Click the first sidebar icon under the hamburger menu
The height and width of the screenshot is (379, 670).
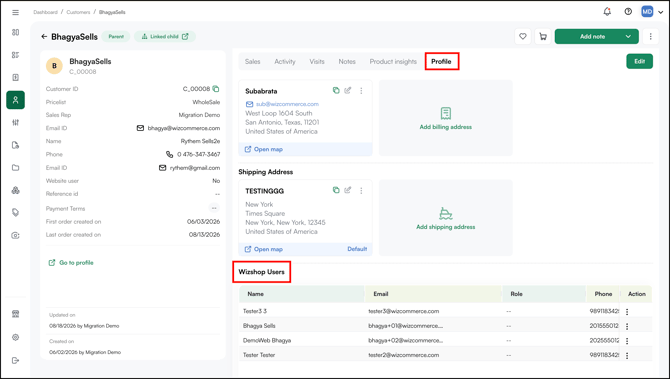(x=15, y=32)
